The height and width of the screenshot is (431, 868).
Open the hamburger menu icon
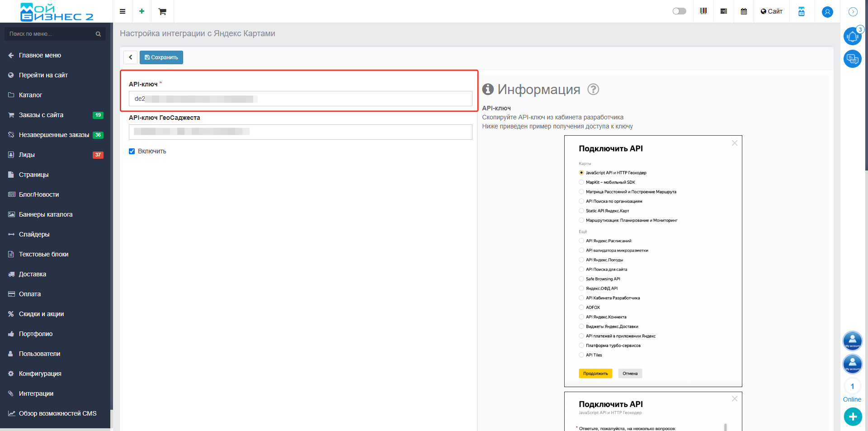(123, 11)
